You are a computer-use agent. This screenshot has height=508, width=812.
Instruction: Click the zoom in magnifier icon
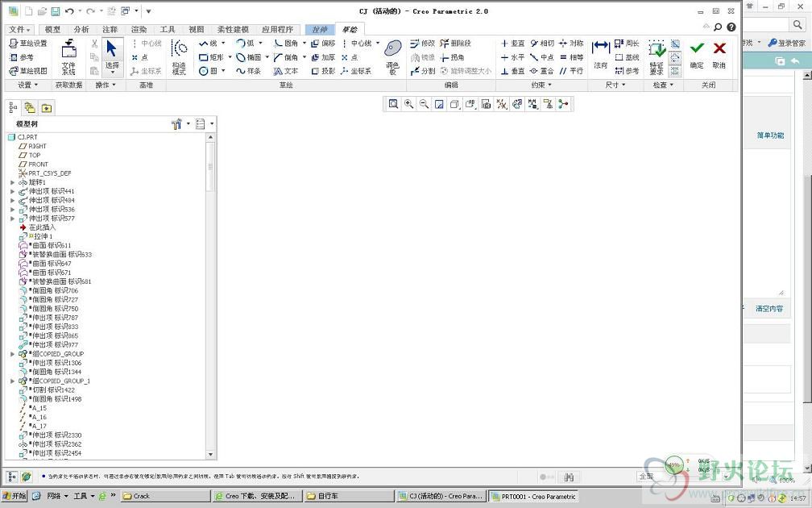(x=408, y=104)
